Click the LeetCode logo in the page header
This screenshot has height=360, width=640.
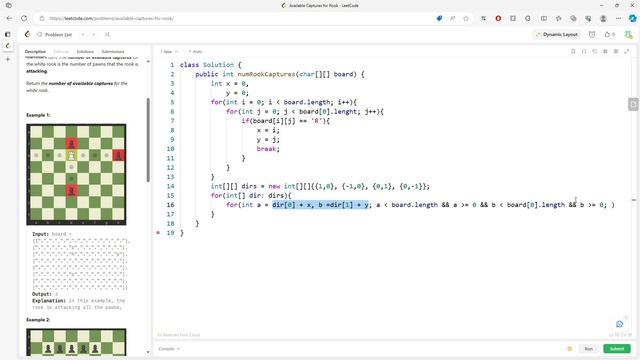click(27, 34)
